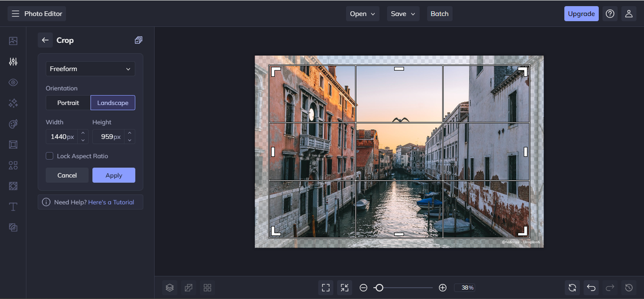The height and width of the screenshot is (299, 644).
Task: Open the hamburger menu beside Photo Editor
Action: point(15,14)
